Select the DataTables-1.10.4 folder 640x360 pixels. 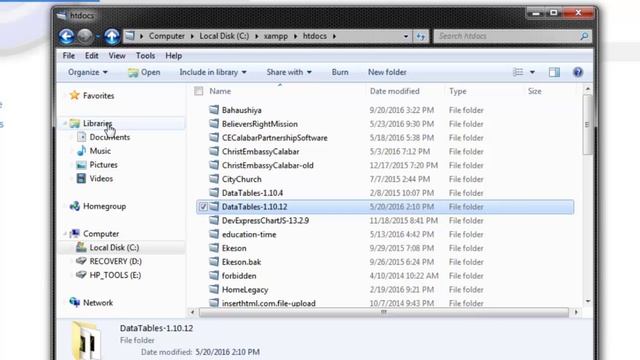[252, 193]
